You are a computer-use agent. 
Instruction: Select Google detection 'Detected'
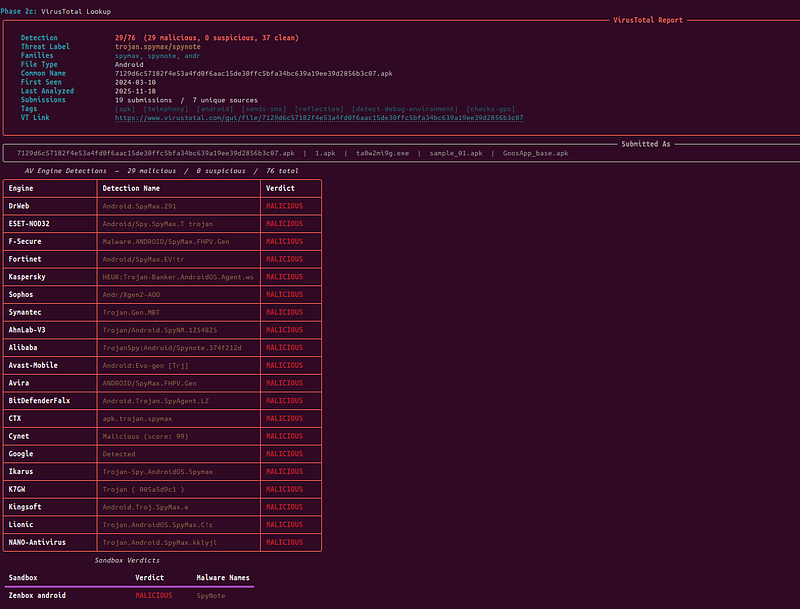[x=119, y=454]
